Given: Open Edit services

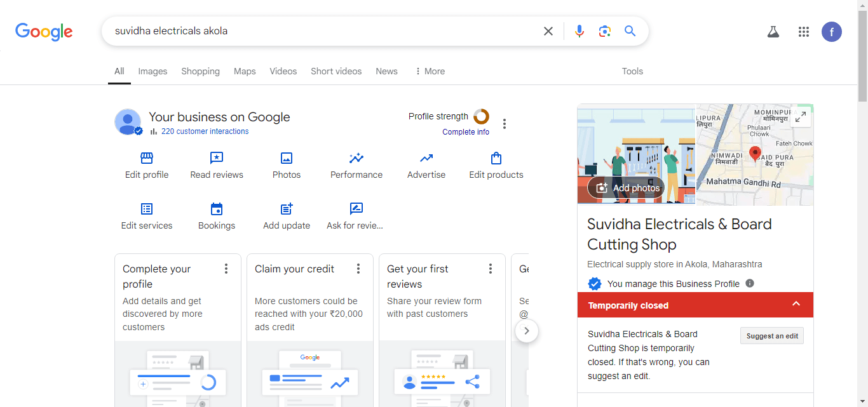Looking at the screenshot, I should pyautogui.click(x=147, y=217).
